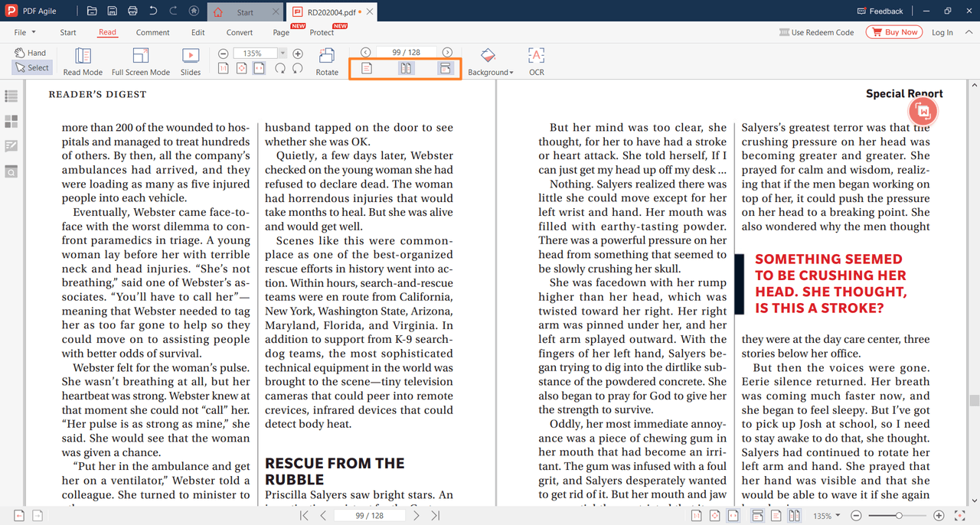Image resolution: width=980 pixels, height=525 pixels.
Task: Open the document search sidebar
Action: [10, 171]
